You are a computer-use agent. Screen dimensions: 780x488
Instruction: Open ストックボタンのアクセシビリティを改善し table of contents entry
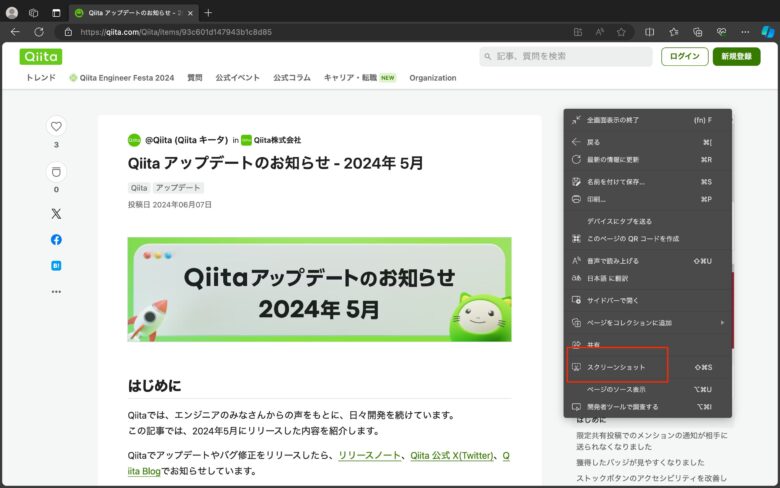651,478
